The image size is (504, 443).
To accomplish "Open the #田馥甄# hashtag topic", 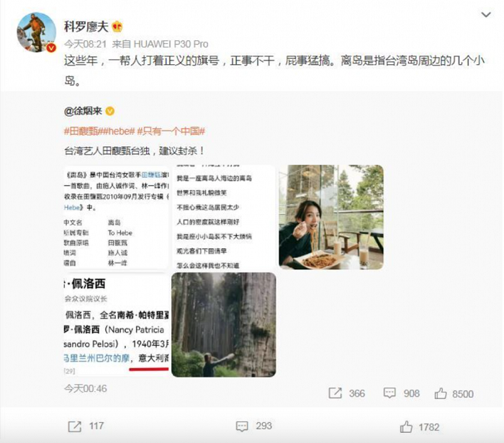I will pyautogui.click(x=81, y=131).
